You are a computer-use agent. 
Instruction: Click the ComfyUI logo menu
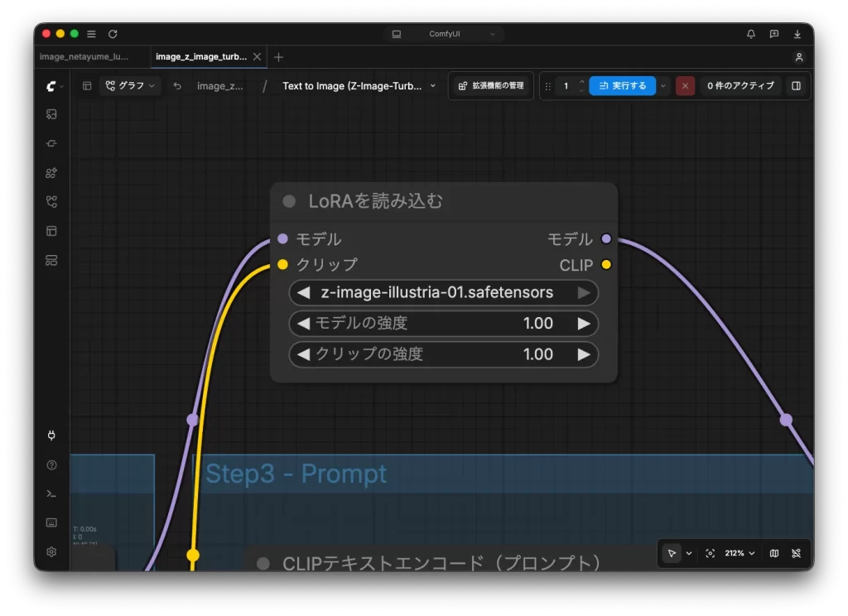pos(53,85)
